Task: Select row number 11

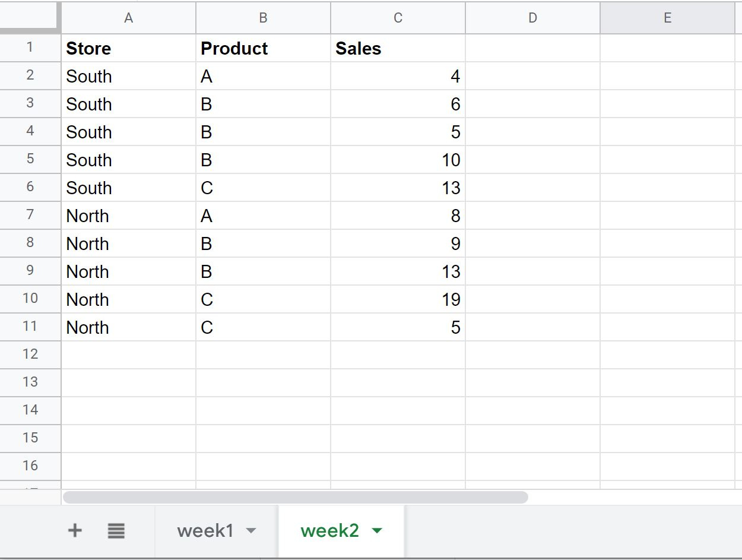Action: tap(30, 327)
